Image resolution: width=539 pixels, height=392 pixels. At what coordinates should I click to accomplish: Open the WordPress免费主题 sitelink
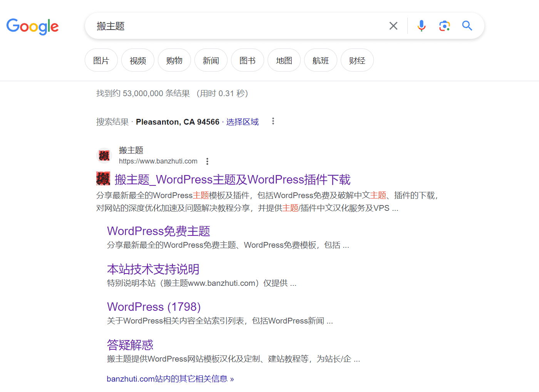click(x=159, y=231)
